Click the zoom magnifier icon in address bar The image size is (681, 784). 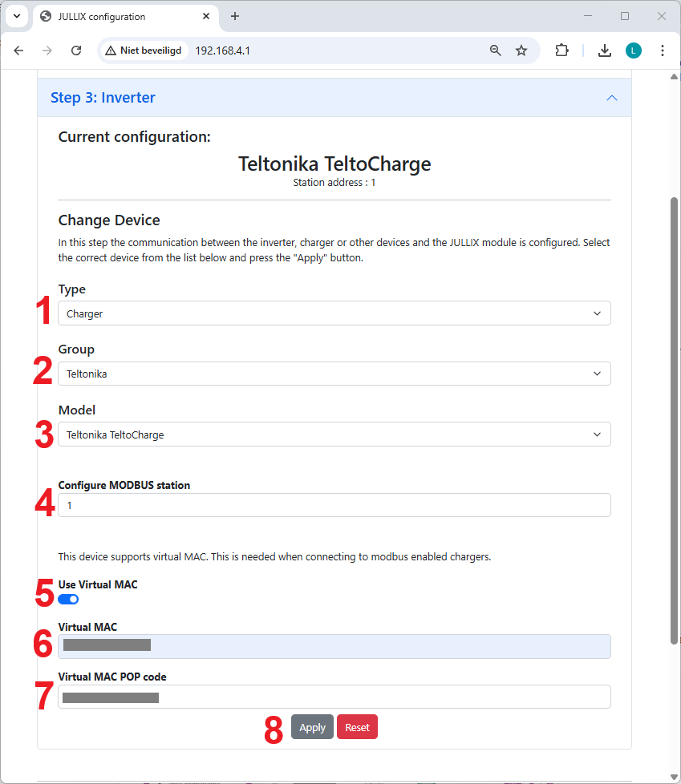[x=496, y=51]
